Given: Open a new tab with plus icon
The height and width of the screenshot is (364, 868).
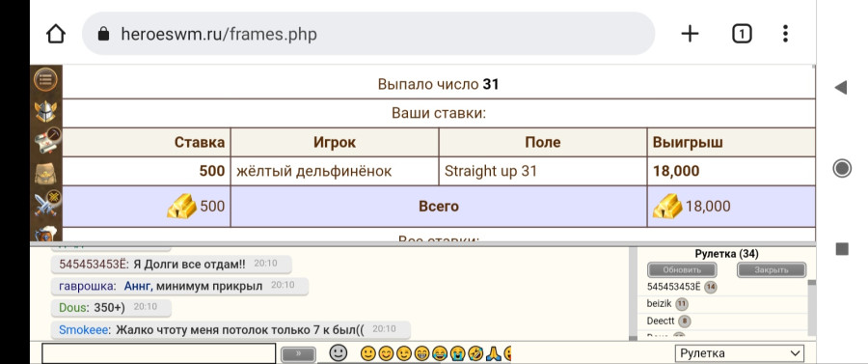Looking at the screenshot, I should tap(690, 35).
